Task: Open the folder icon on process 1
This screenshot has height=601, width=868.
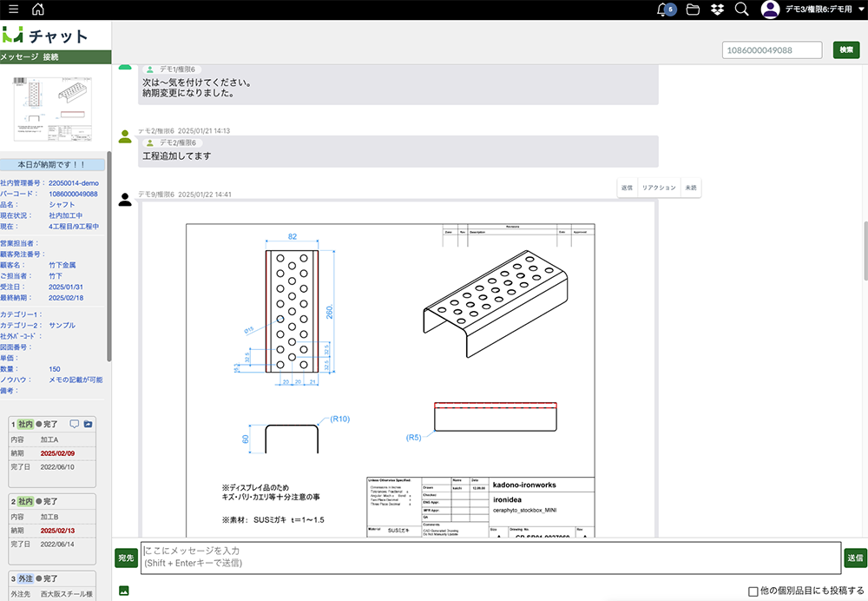Action: point(88,425)
